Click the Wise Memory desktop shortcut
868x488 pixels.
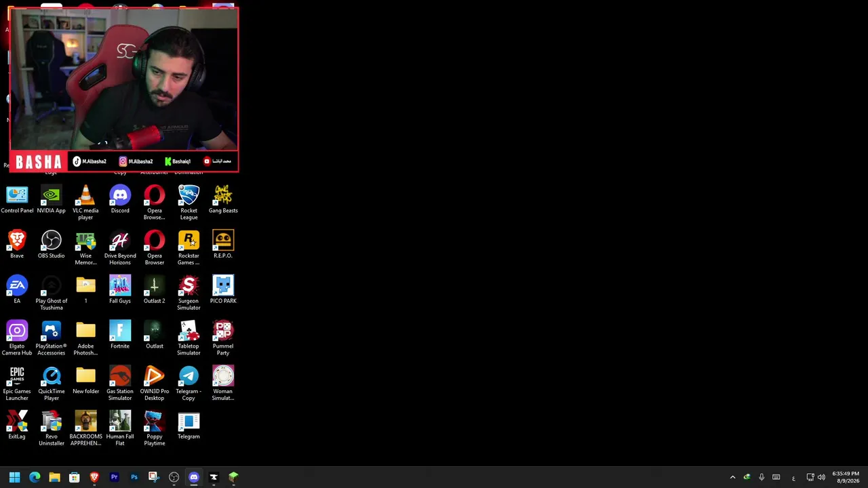point(85,248)
